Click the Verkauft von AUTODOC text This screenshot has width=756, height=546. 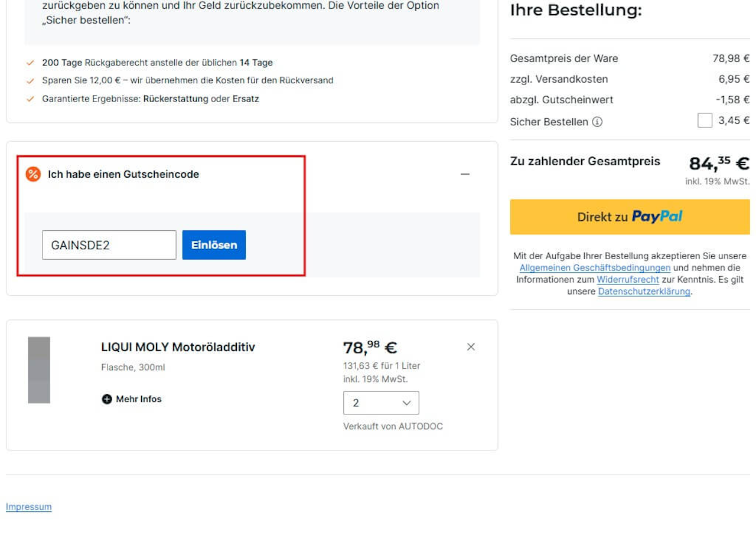tap(393, 426)
